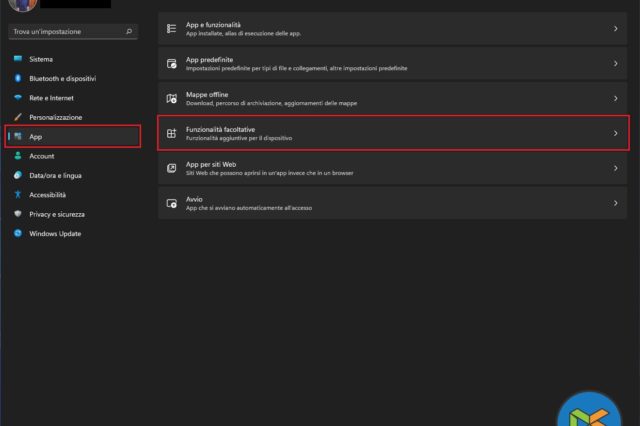Open Bluetooth e dispositivi section
640x426 pixels.
tap(73, 78)
